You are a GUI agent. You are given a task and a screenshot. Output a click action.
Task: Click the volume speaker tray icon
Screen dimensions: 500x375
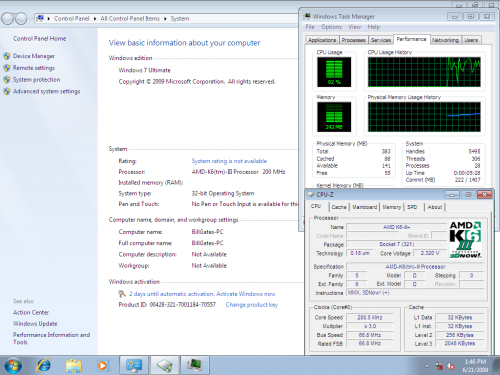tap(451, 366)
